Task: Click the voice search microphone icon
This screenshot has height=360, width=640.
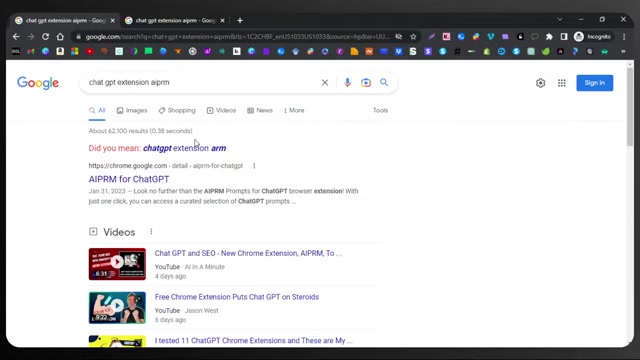Action: 347,82
